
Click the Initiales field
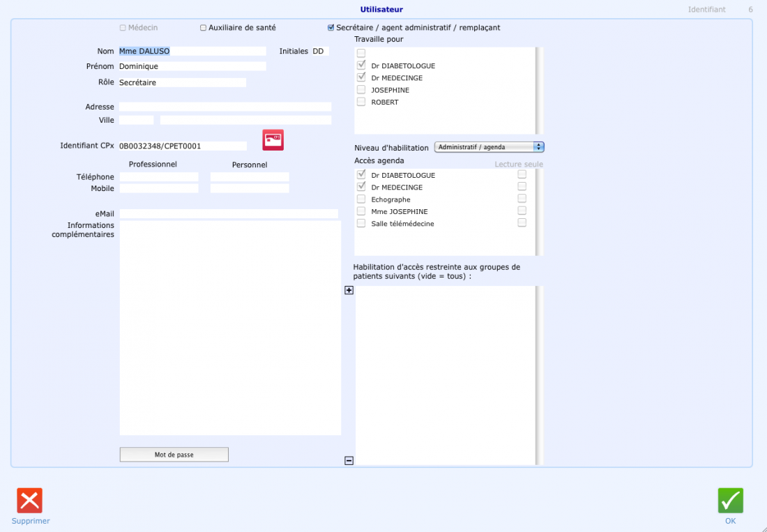[x=321, y=51]
